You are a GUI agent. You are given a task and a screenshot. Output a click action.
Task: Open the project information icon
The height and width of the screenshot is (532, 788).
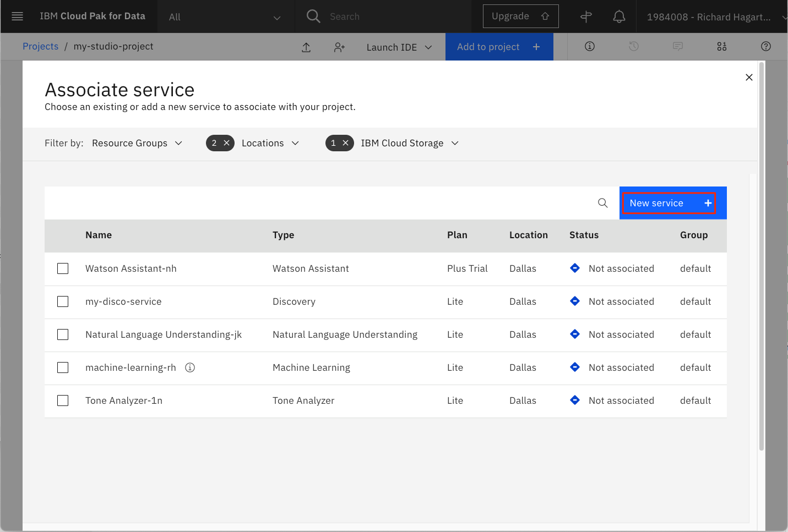coord(590,46)
